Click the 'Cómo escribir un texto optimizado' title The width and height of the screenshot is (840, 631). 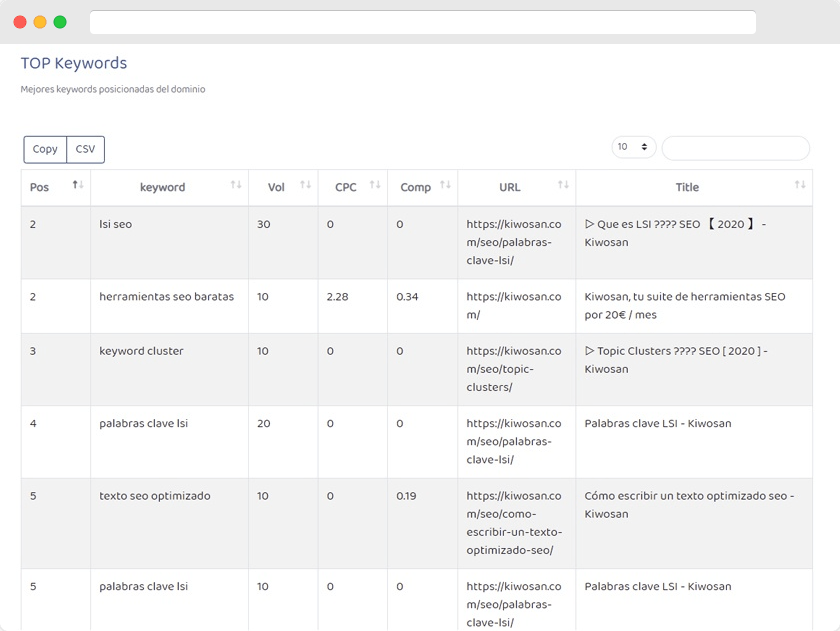point(689,505)
